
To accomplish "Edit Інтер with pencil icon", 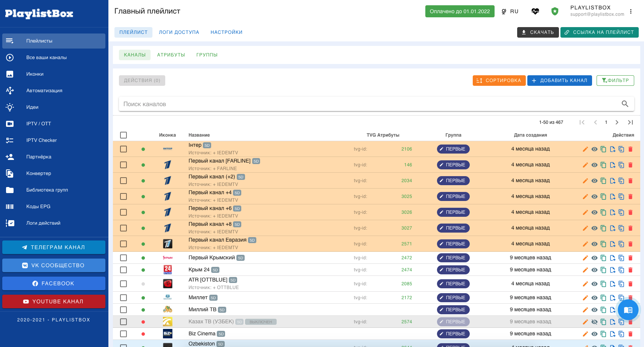I will [x=585, y=149].
